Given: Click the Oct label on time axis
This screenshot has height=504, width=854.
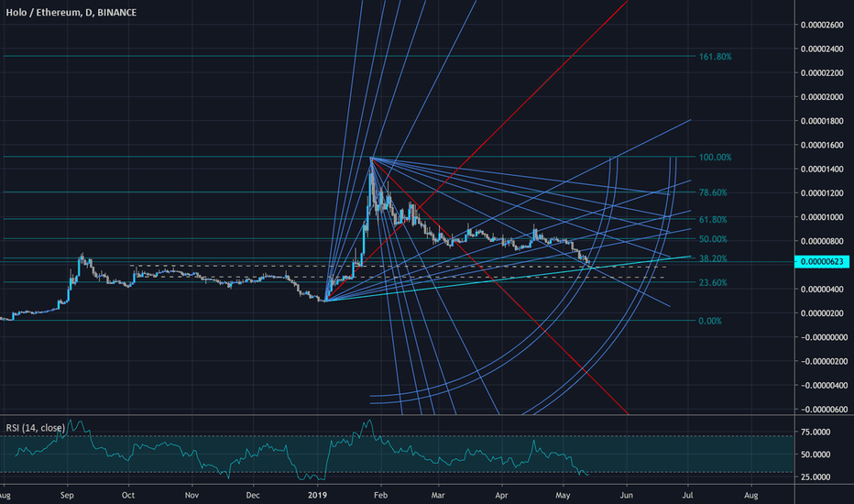Looking at the screenshot, I should pos(128,495).
